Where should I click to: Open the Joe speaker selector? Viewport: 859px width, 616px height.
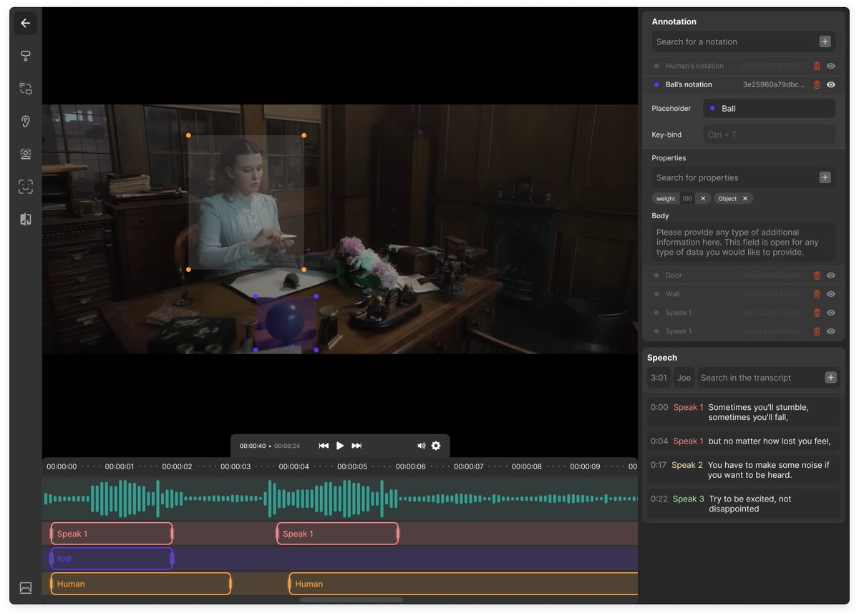click(684, 378)
